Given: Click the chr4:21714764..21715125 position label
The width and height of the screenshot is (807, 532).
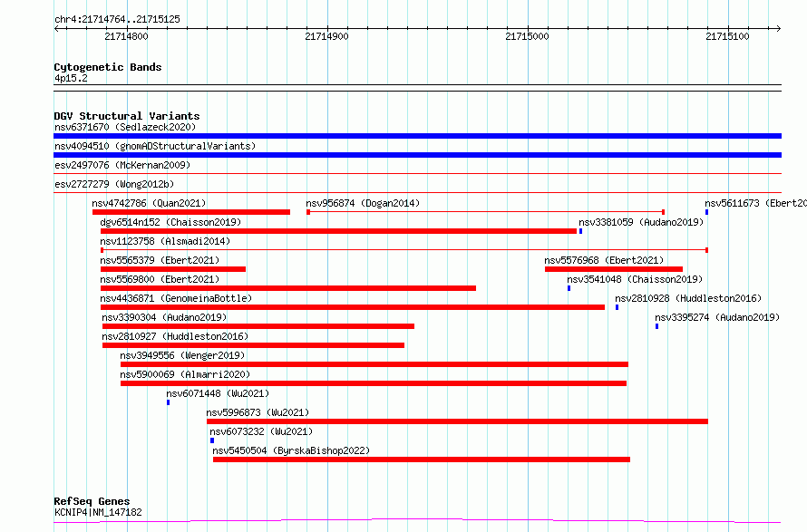Looking at the screenshot, I should click(117, 20).
